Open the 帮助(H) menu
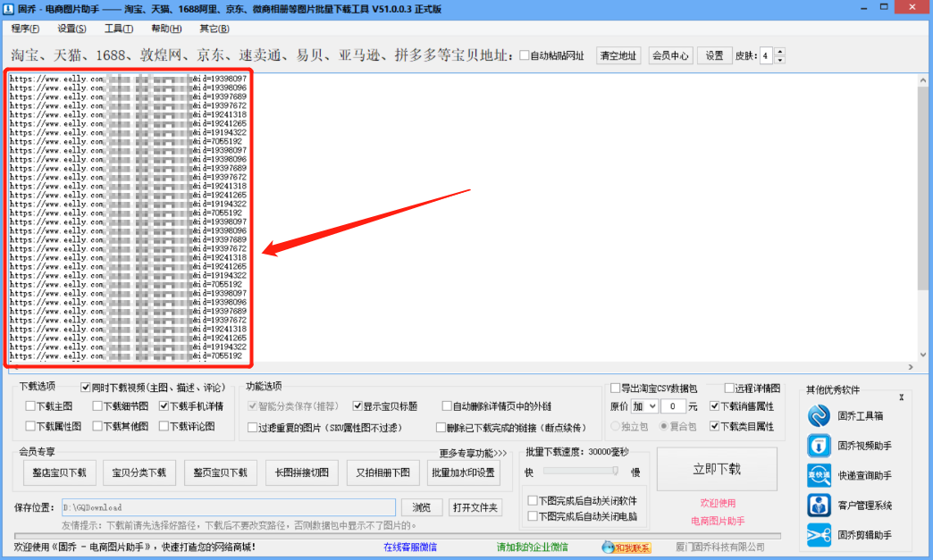The image size is (933, 560). (166, 29)
